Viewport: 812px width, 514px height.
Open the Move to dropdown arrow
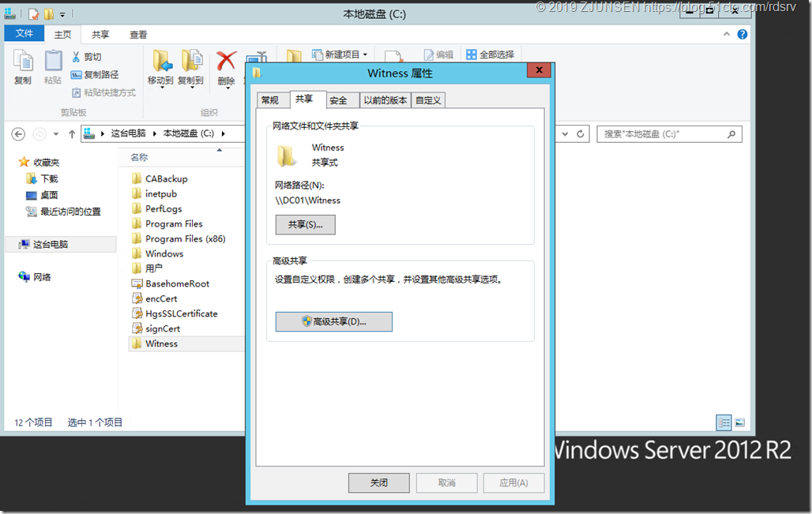click(x=162, y=88)
